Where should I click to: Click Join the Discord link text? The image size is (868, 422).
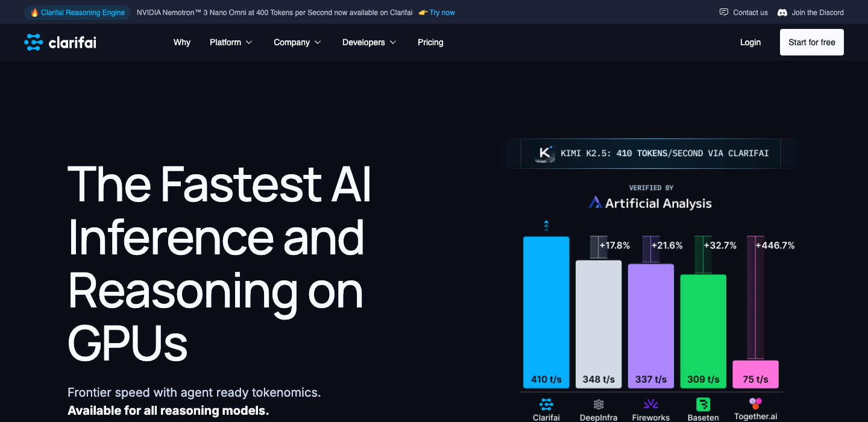(x=818, y=12)
